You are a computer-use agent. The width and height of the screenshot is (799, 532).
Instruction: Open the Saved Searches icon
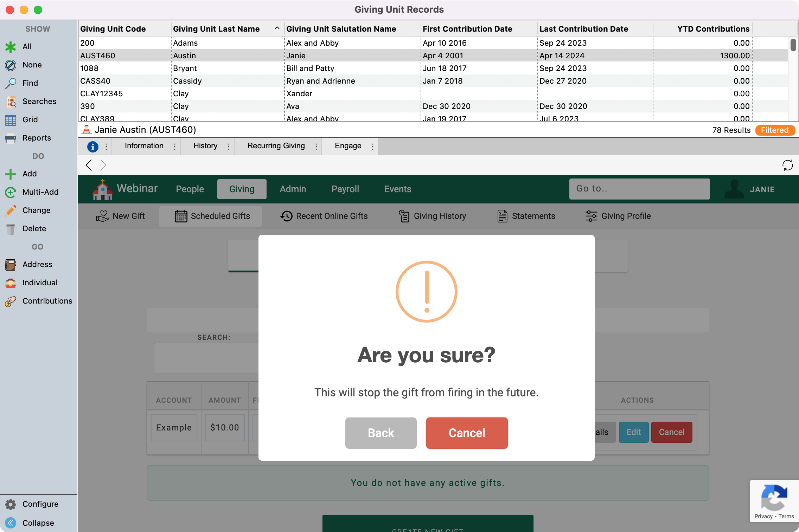(x=11, y=102)
